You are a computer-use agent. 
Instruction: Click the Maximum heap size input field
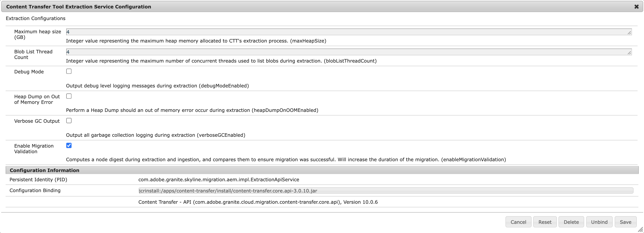pyautogui.click(x=347, y=32)
